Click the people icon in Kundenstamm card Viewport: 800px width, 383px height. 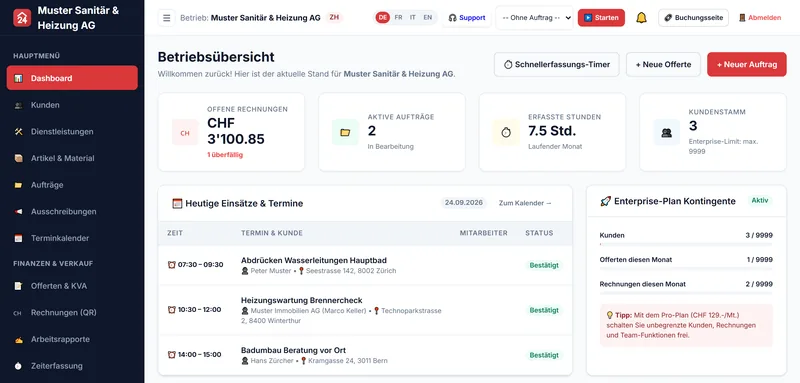tap(666, 133)
